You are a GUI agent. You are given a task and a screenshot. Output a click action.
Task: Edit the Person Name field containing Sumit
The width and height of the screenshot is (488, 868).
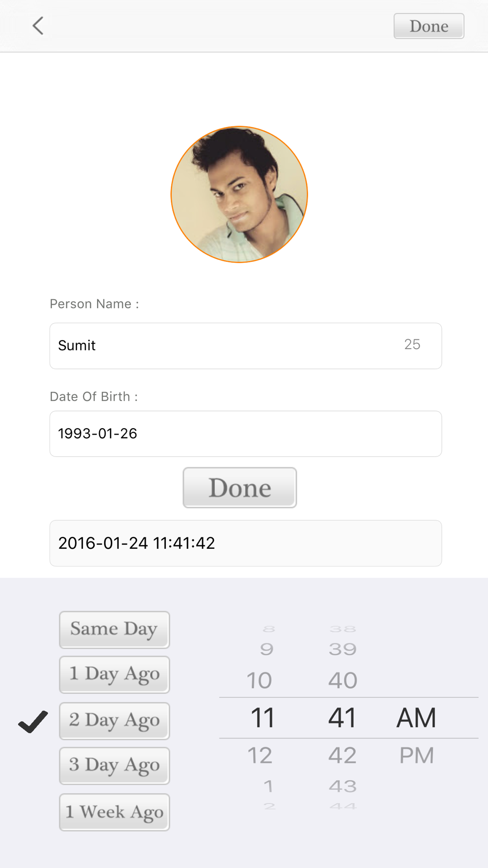(245, 346)
